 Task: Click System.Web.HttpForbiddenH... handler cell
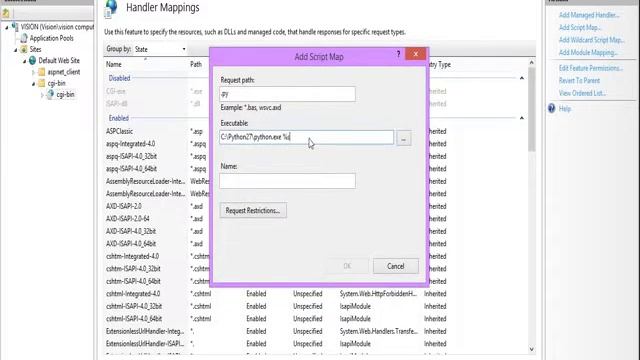[x=378, y=294]
